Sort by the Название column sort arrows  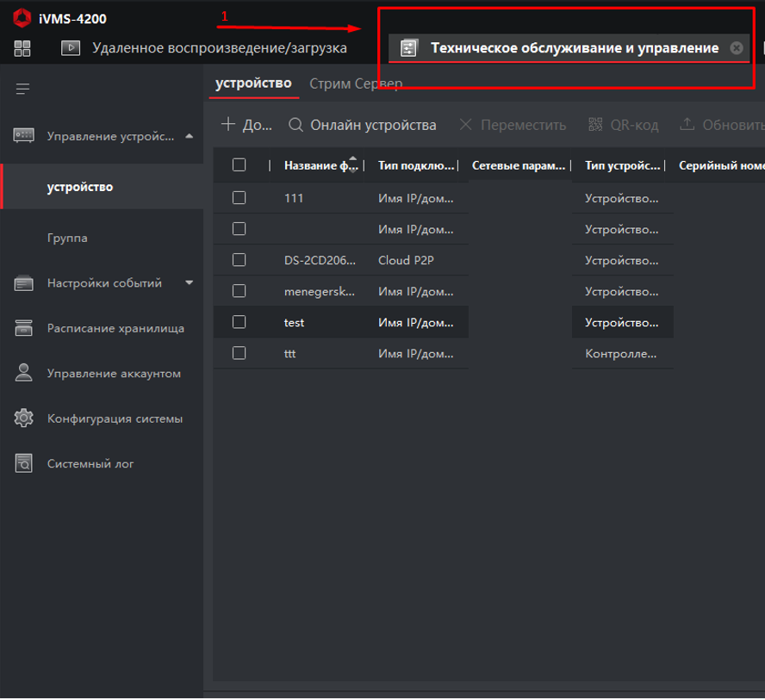pos(352,165)
